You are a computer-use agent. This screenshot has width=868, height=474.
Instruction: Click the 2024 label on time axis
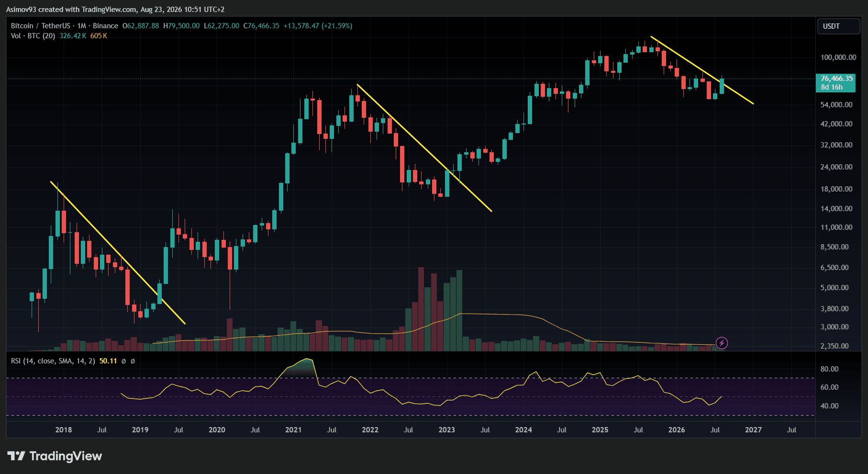[x=523, y=430]
